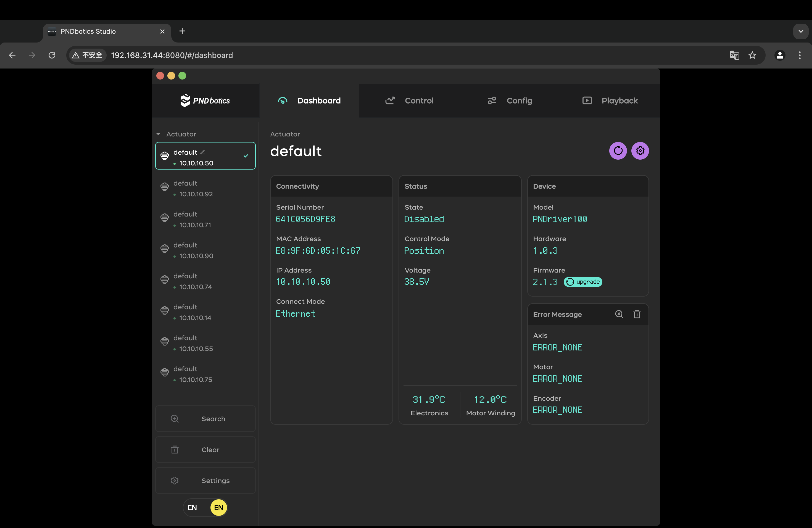
Task: Select actuator at 10.10.10.50
Action: [205, 156]
